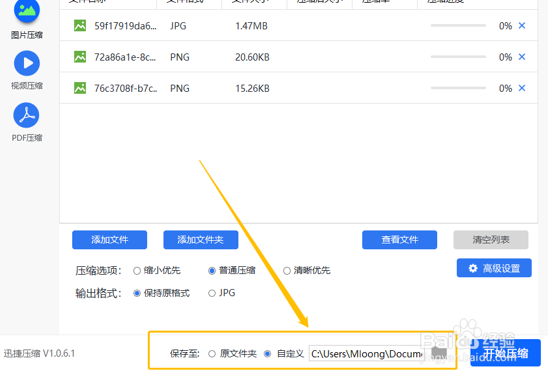Click the 15.26KB file size cell
548x377 pixels.
tap(252, 88)
